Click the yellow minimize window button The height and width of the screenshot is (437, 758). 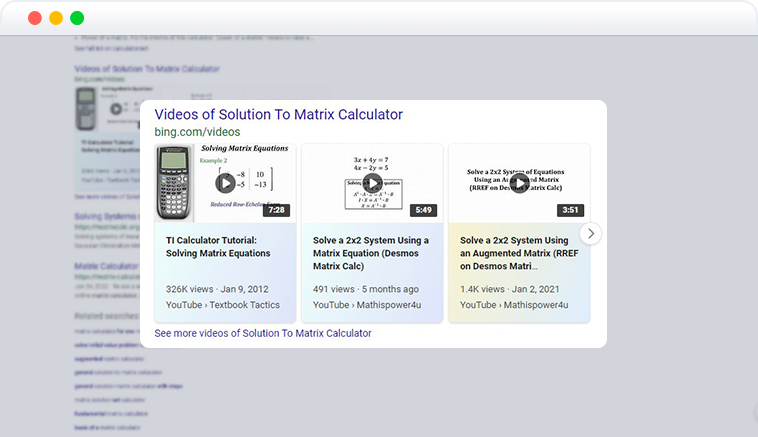pyautogui.click(x=56, y=18)
